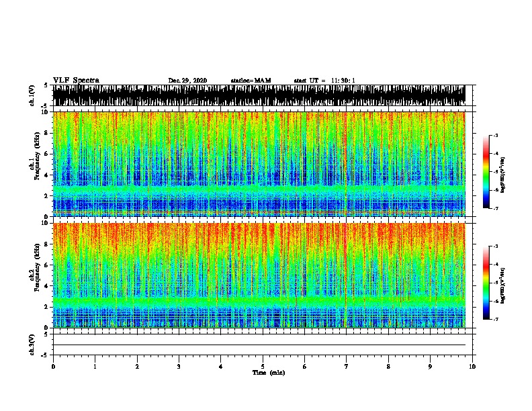Image resolution: width=532 pixels, height=411 pixels.
Task: Click the "-3" label on the ch.2 color bar
Action: pyautogui.click(x=495, y=246)
